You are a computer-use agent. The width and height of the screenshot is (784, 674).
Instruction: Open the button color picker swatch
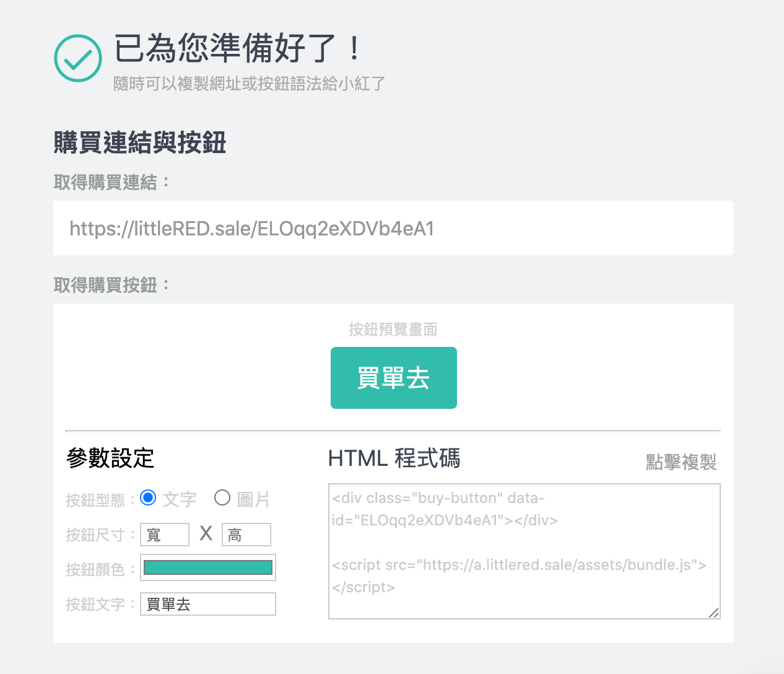(208, 567)
